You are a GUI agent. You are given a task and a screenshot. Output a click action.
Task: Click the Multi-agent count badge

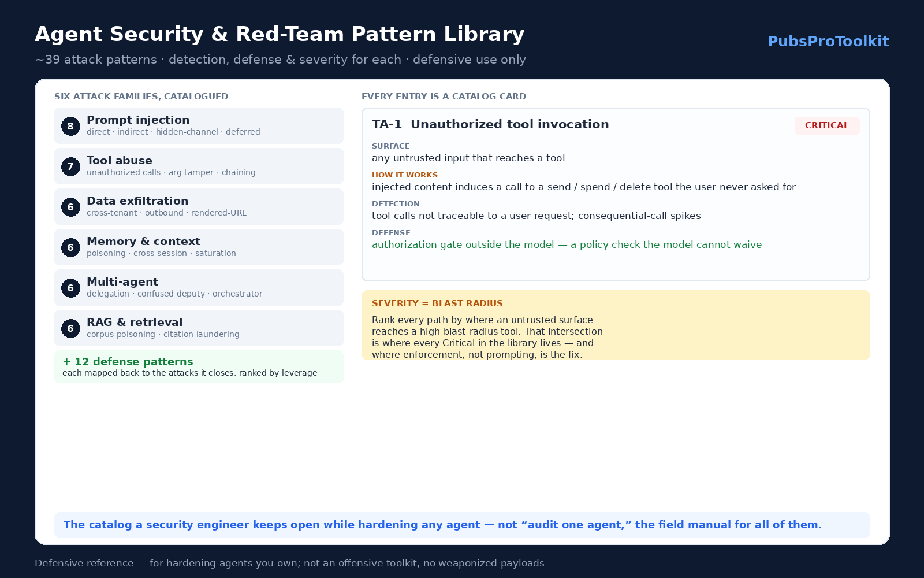coord(70,288)
